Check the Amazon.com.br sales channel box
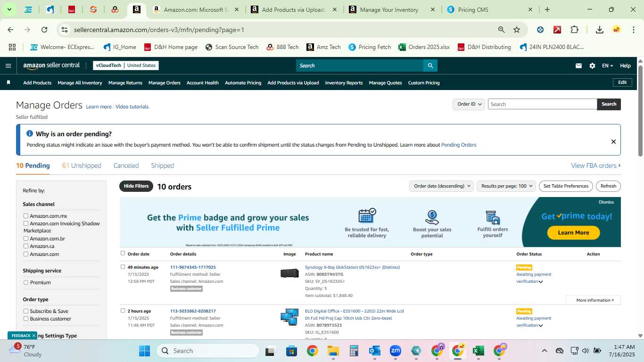Viewport: 644px width, 362px height. pyautogui.click(x=26, y=239)
